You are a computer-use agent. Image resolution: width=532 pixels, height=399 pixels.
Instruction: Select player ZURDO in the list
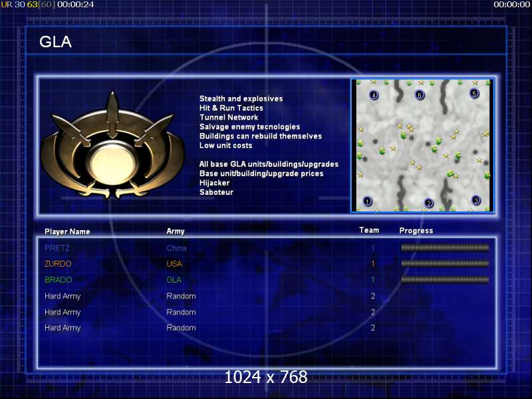(58, 263)
